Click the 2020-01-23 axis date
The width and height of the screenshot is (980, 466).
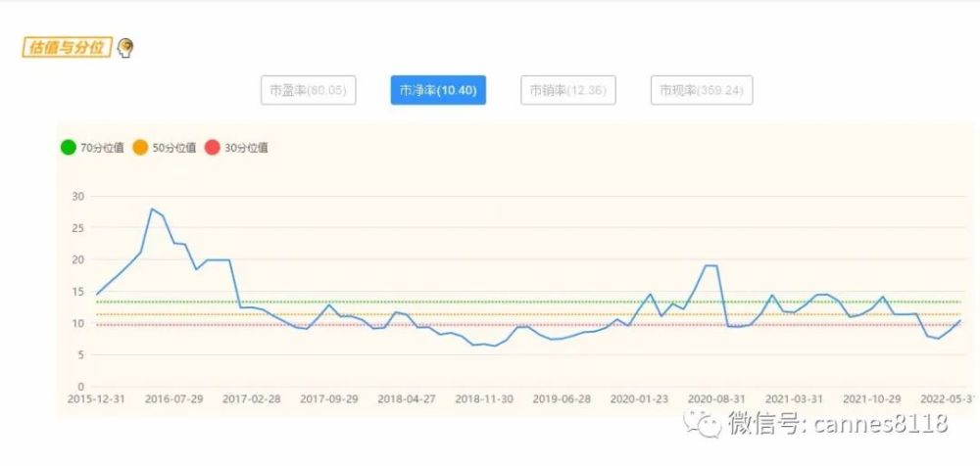639,398
